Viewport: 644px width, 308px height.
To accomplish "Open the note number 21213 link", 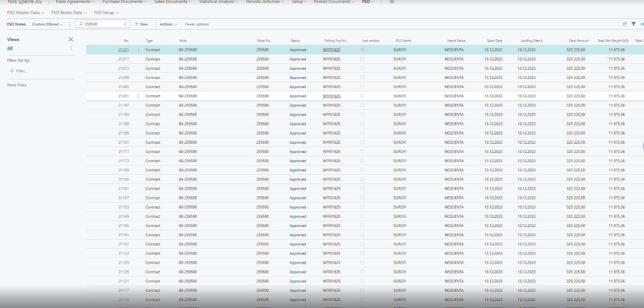I will (124, 69).
